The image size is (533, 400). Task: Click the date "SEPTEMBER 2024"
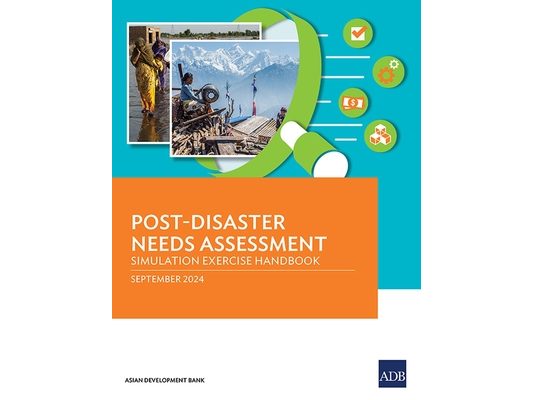(167, 279)
